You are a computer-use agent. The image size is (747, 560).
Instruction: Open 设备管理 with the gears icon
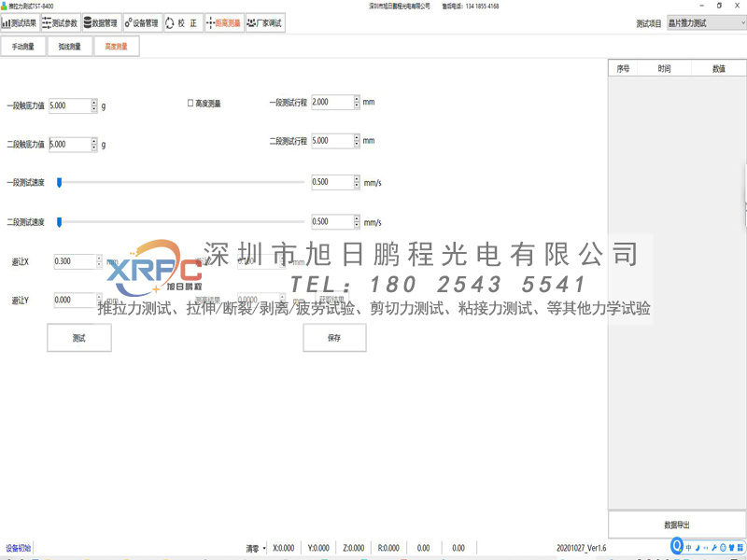click(x=142, y=22)
